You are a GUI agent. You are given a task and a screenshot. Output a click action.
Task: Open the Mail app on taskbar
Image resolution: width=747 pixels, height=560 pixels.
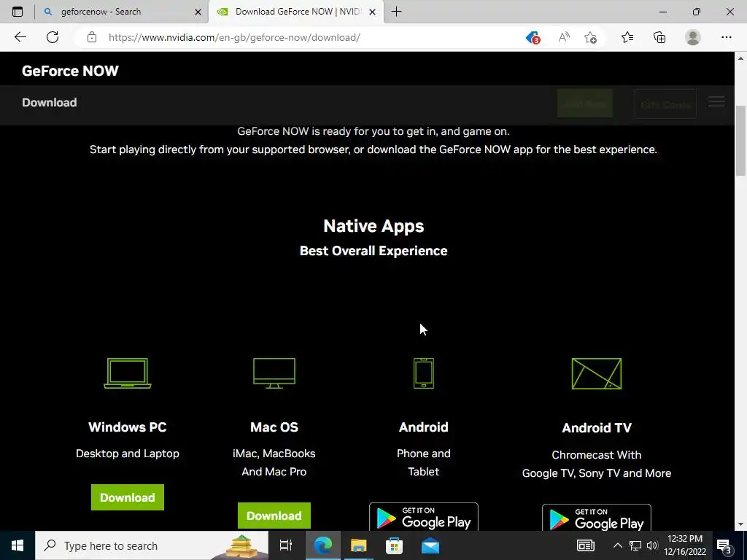pyautogui.click(x=430, y=545)
